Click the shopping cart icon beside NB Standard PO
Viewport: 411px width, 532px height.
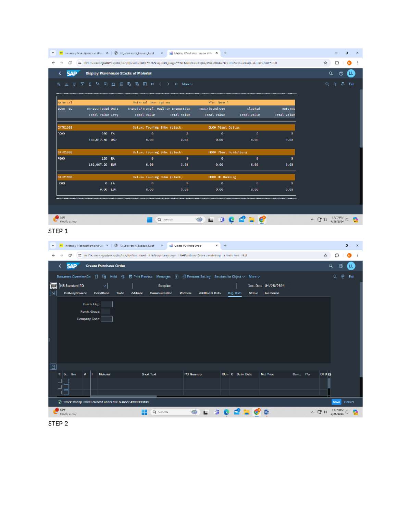click(x=53, y=286)
